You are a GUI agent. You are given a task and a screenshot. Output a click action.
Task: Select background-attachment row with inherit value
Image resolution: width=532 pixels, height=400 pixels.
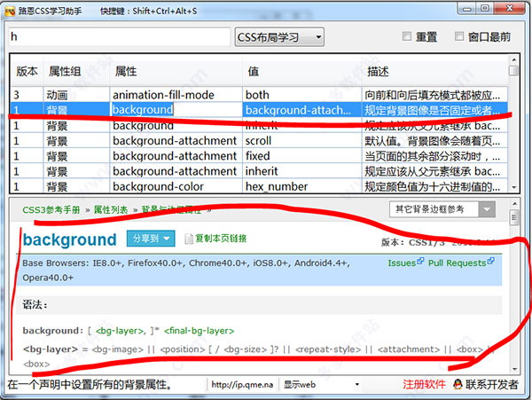point(259,171)
